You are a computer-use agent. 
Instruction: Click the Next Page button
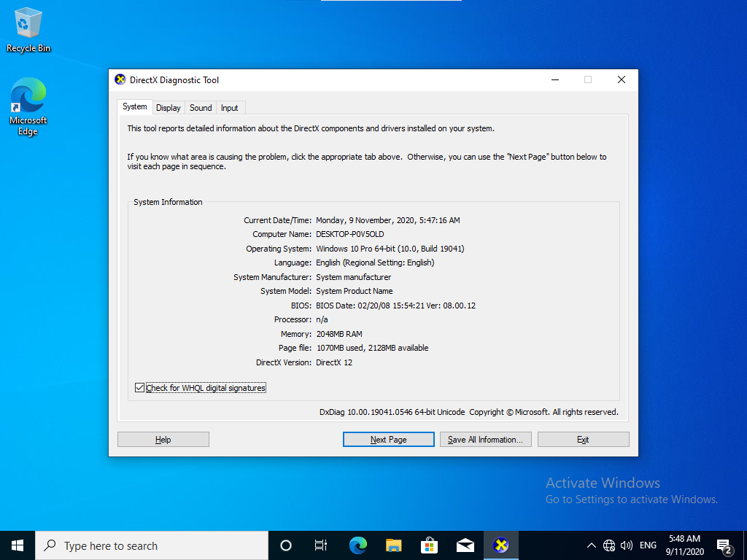[388, 439]
